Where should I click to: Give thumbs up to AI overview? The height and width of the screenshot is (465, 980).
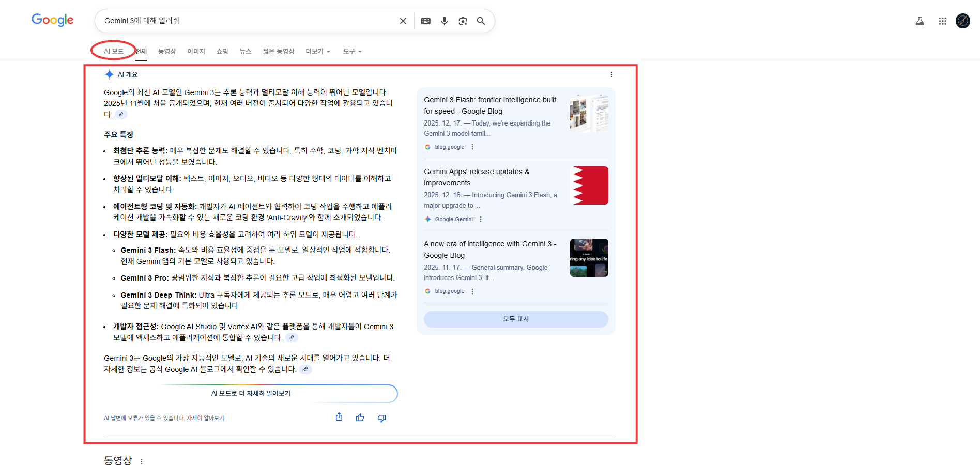click(x=360, y=417)
